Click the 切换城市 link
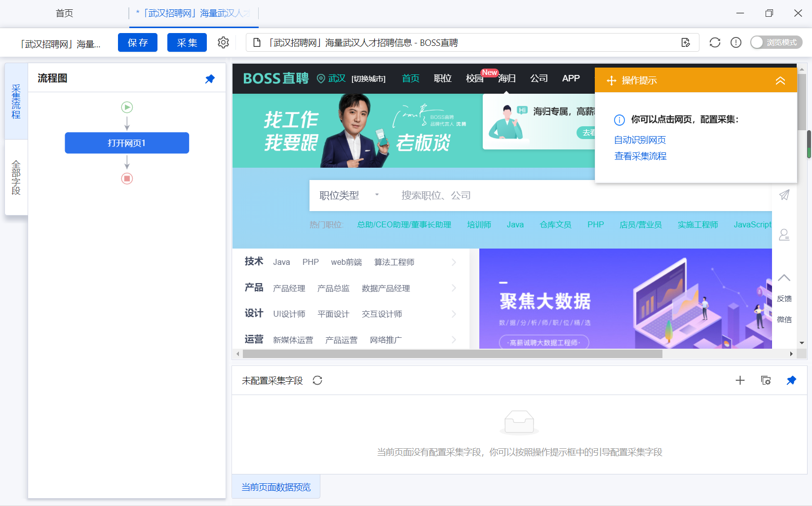This screenshot has width=812, height=506. [x=369, y=79]
